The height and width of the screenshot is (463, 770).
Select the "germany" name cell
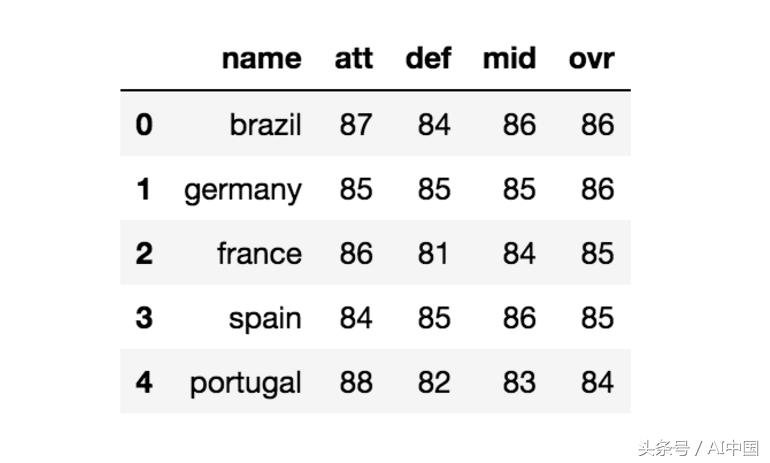coord(243,189)
